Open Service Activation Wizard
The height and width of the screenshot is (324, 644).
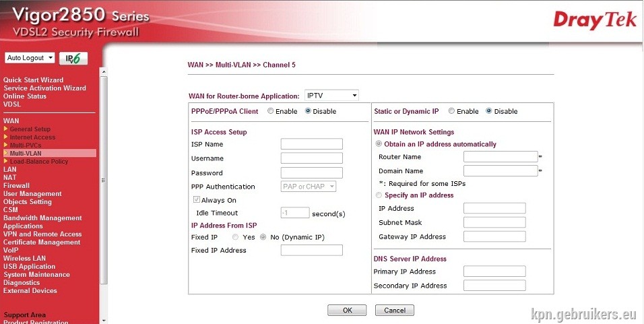coord(44,88)
